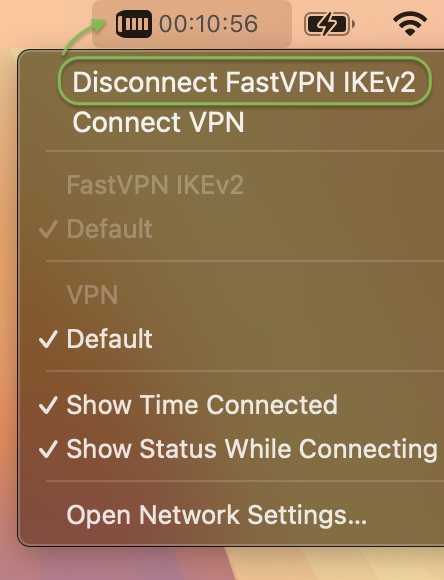
Task: Open Network Settings…
Action: (x=216, y=515)
